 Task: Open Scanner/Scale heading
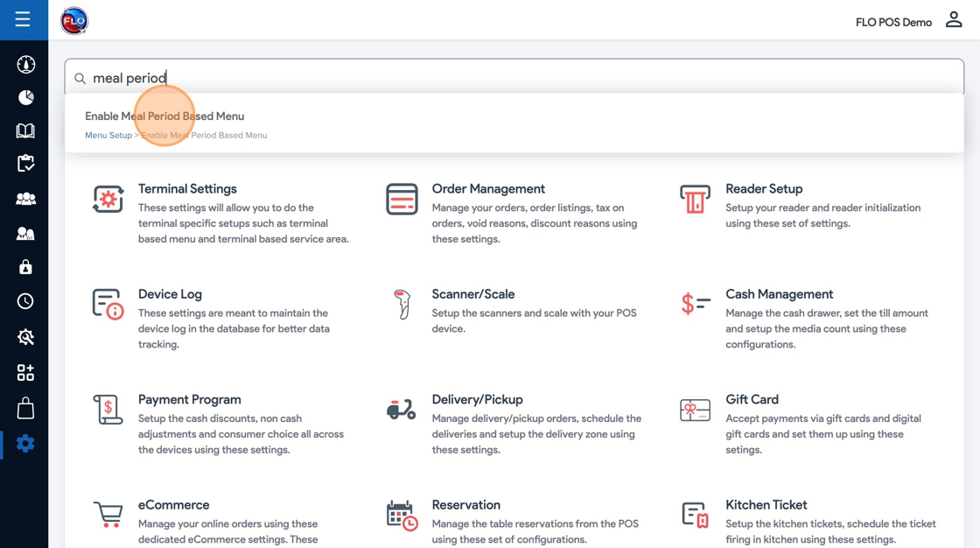point(473,294)
